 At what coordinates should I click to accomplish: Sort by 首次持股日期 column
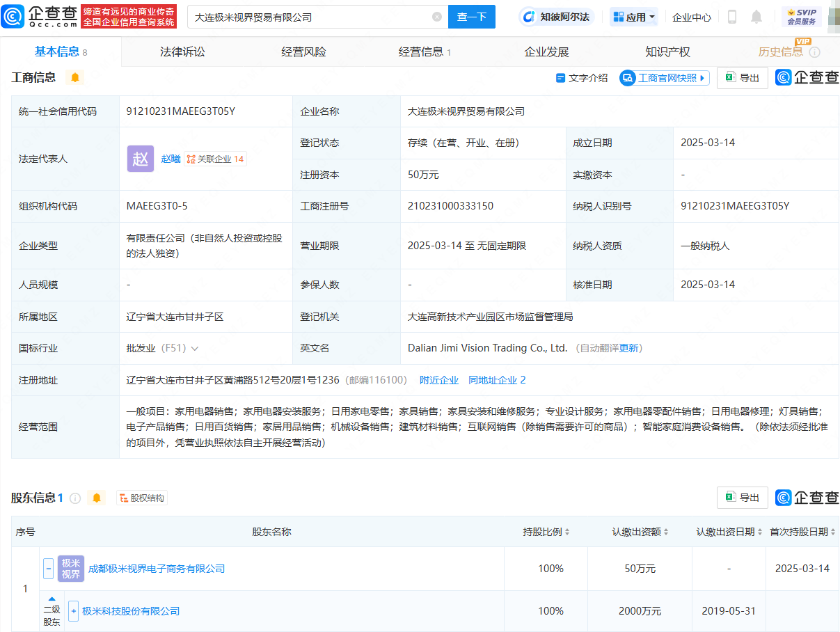tap(802, 532)
